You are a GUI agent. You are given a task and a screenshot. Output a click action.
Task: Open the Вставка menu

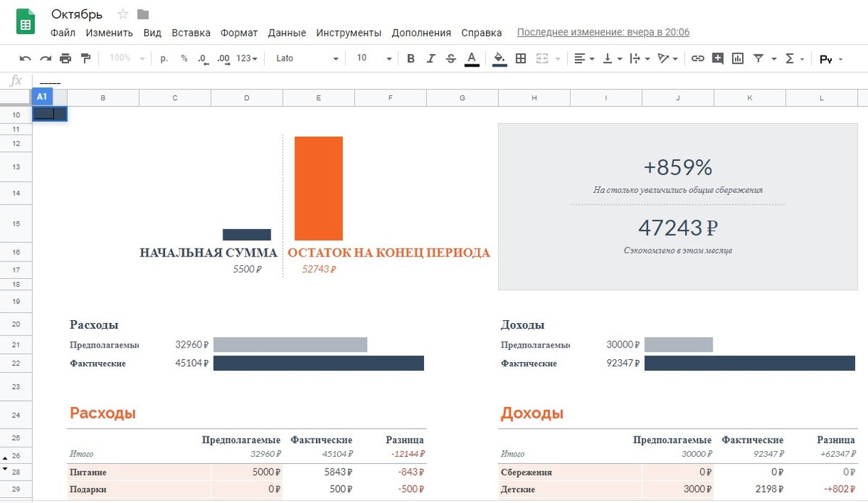click(x=191, y=33)
